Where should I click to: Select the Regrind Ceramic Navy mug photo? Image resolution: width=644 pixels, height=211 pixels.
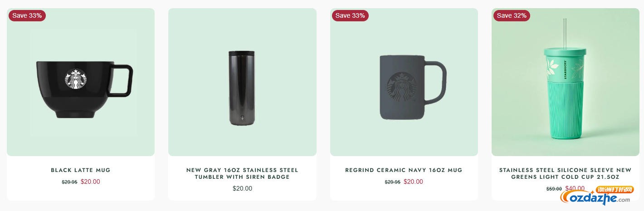[404, 87]
